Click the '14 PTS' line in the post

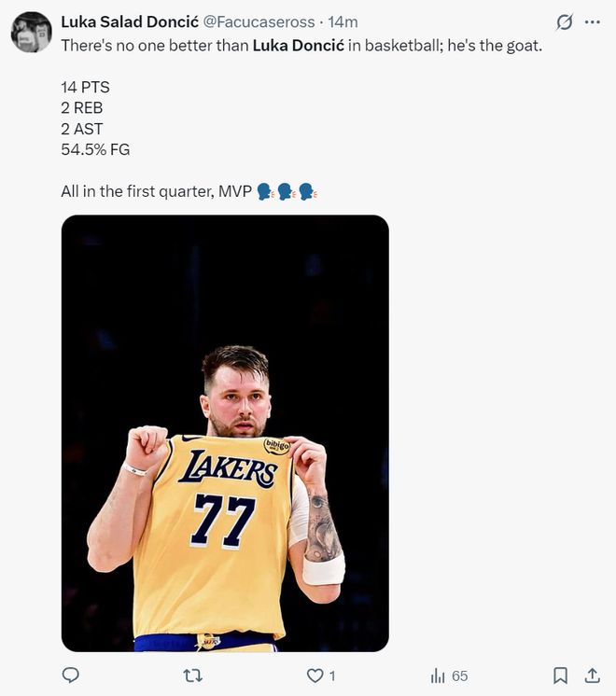[x=85, y=87]
